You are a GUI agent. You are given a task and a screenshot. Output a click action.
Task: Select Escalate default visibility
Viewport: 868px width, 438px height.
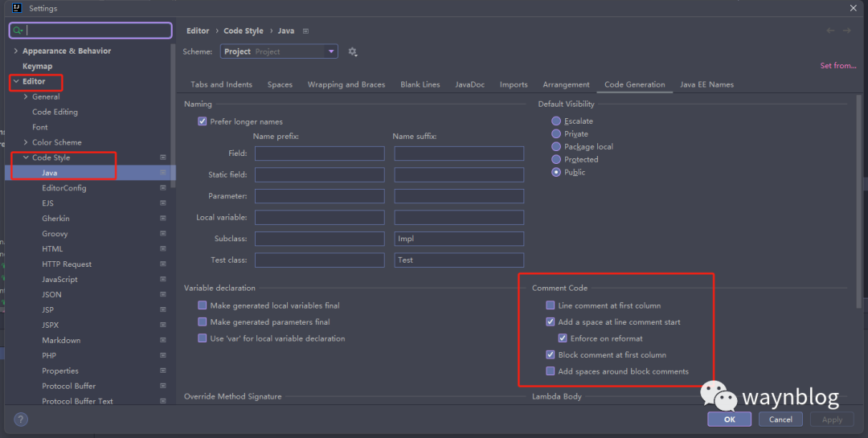556,121
